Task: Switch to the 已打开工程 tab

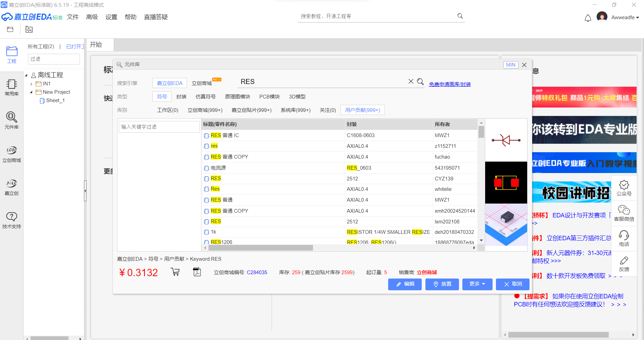Action: coord(75,46)
